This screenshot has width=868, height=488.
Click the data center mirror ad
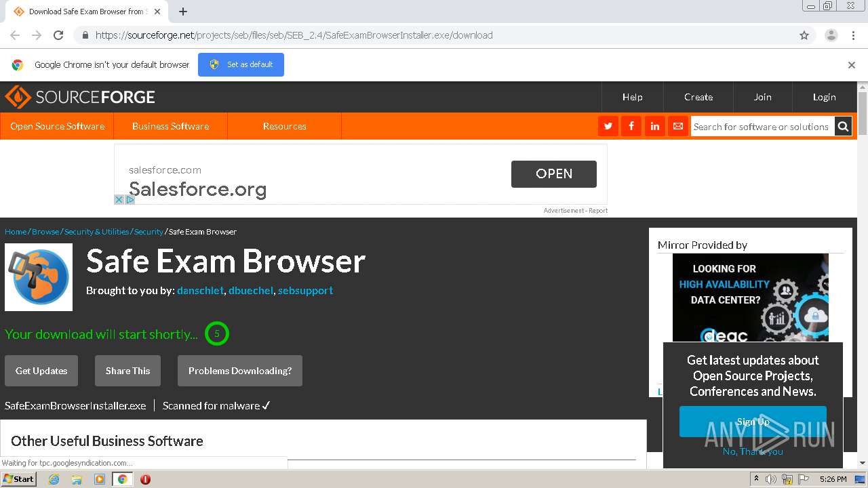[x=750, y=298]
